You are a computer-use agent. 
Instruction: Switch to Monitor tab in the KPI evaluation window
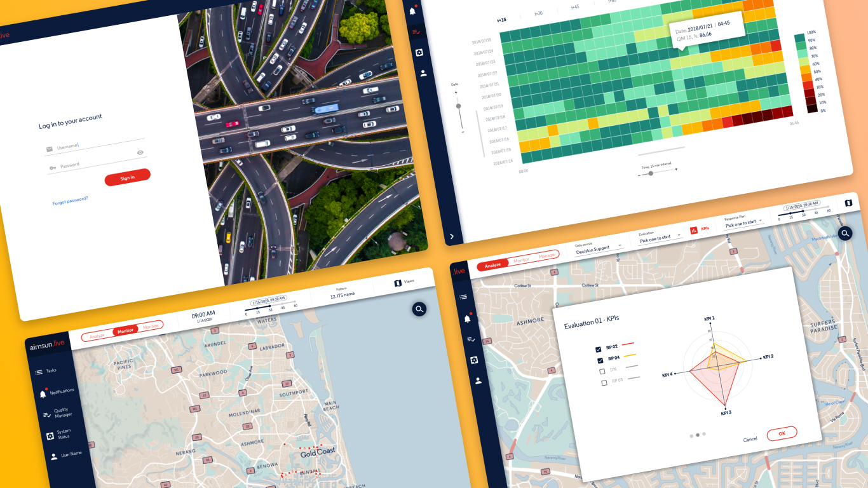(521, 260)
